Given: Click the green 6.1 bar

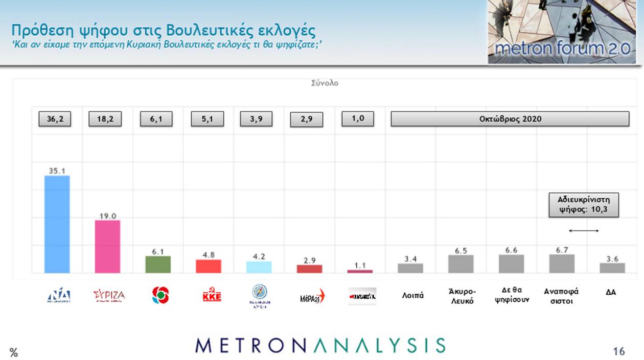Looking at the screenshot, I should (x=158, y=265).
